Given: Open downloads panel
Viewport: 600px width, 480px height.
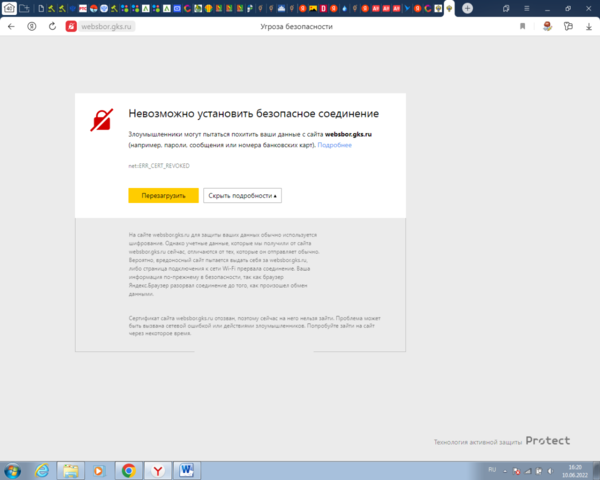Looking at the screenshot, I should [x=589, y=26].
